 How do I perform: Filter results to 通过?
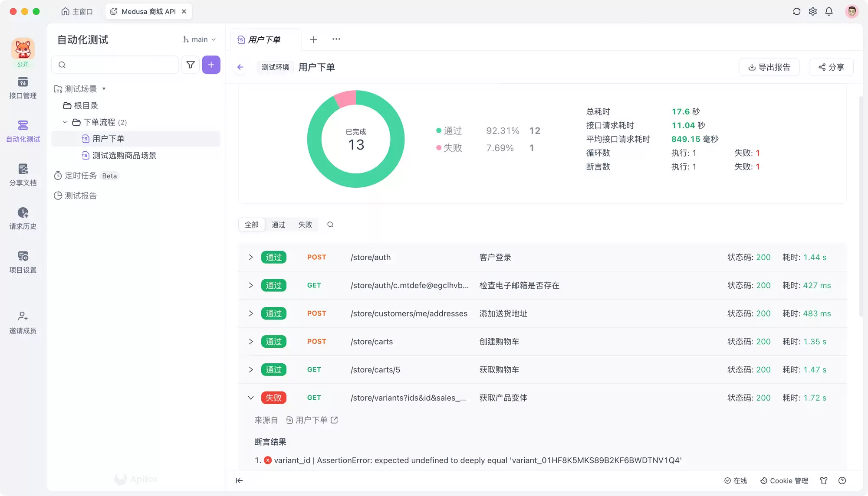pyautogui.click(x=278, y=225)
